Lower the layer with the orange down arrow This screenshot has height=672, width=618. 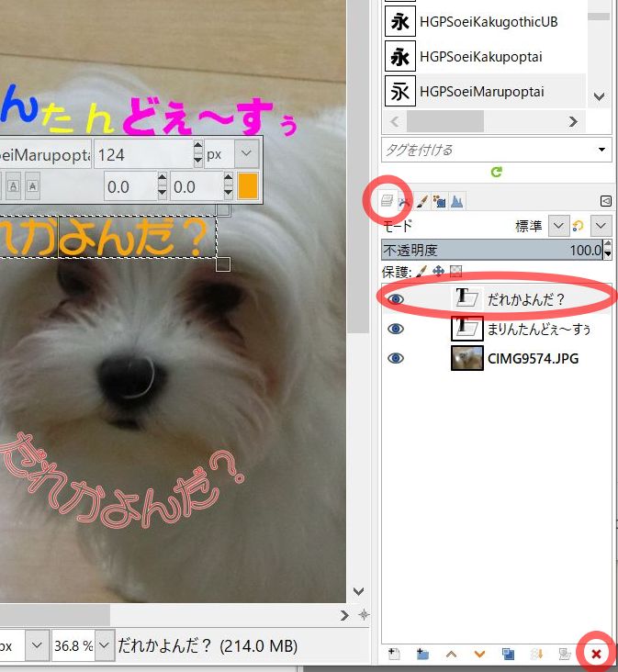[x=479, y=654]
